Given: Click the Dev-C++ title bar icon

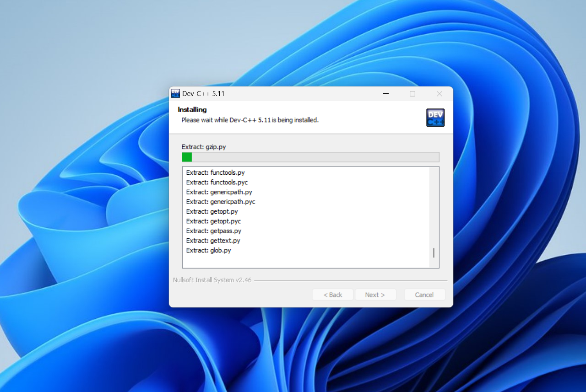Looking at the screenshot, I should click(x=175, y=93).
